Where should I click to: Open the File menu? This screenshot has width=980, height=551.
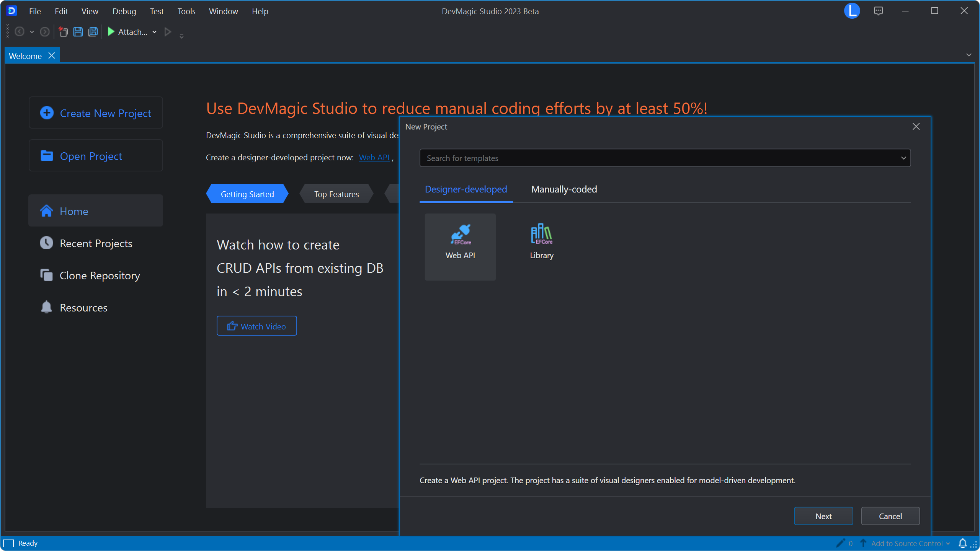click(x=35, y=11)
